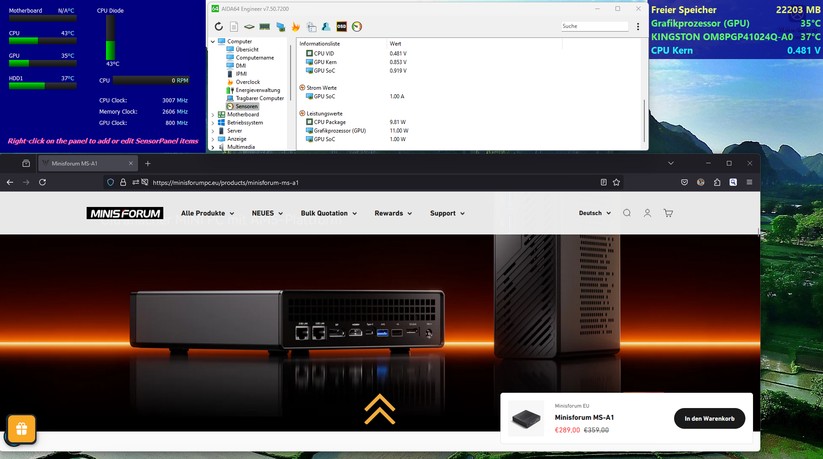Click the memory module icon in AIDA64 toolbar

[x=265, y=26]
